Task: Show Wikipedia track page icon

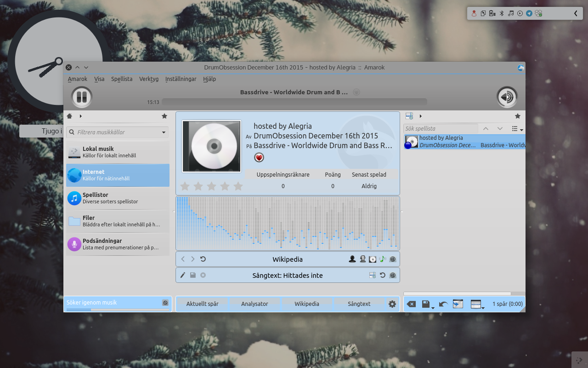Action: pyautogui.click(x=383, y=259)
